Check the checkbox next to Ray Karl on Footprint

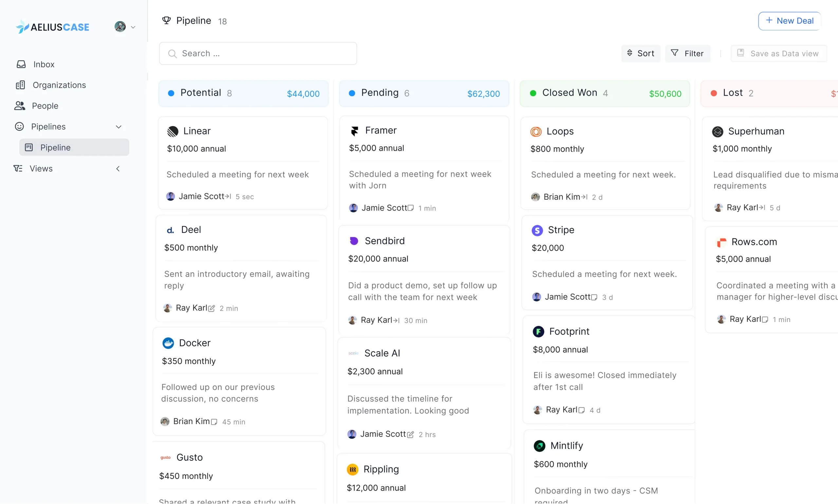[582, 410]
